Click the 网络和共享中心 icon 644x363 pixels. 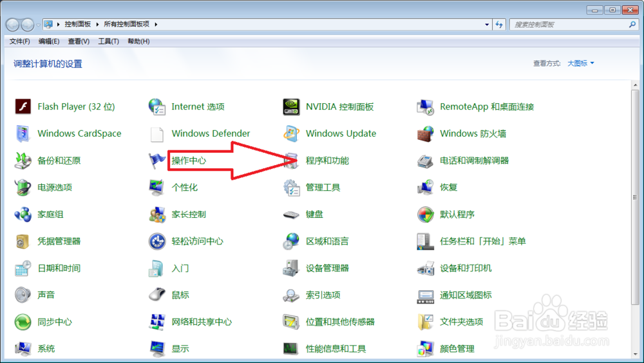click(x=157, y=322)
